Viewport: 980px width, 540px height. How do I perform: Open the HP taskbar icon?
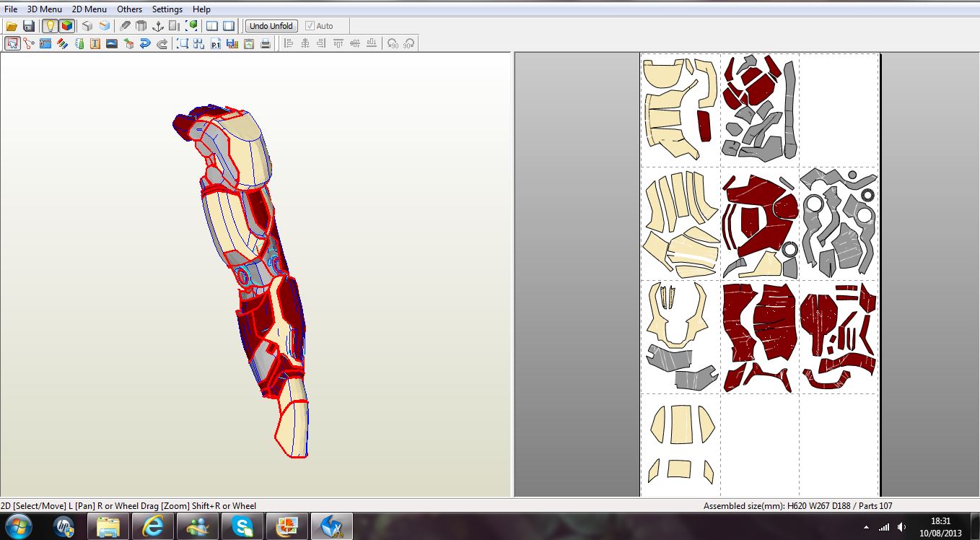(x=64, y=526)
